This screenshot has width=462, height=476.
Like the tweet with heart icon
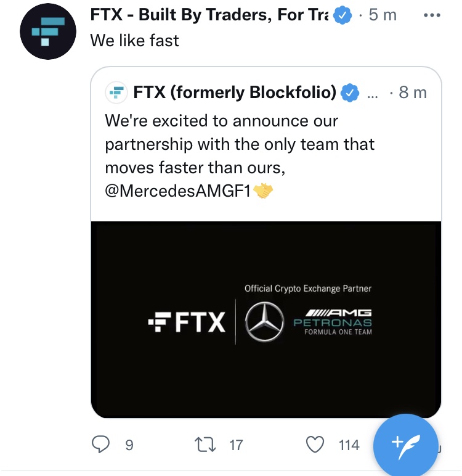[315, 444]
